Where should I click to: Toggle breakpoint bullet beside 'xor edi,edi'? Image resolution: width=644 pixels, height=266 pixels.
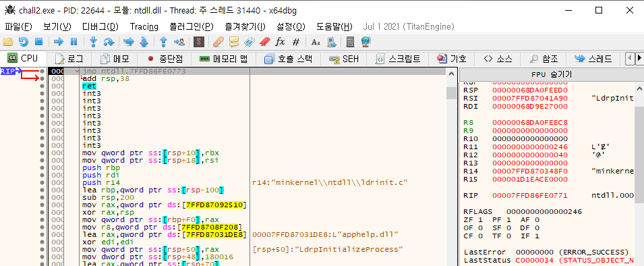[42, 242]
